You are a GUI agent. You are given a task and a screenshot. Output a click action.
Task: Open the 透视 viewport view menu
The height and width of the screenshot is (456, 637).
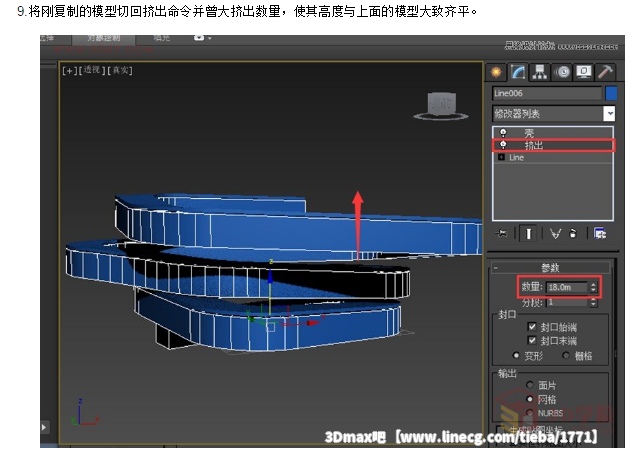[92, 70]
